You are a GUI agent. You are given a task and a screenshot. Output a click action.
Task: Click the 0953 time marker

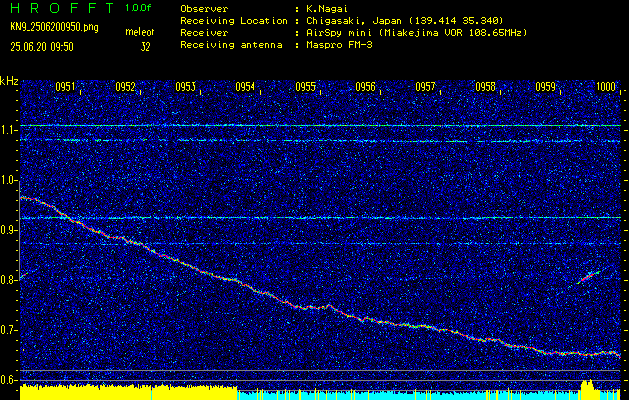coord(185,87)
